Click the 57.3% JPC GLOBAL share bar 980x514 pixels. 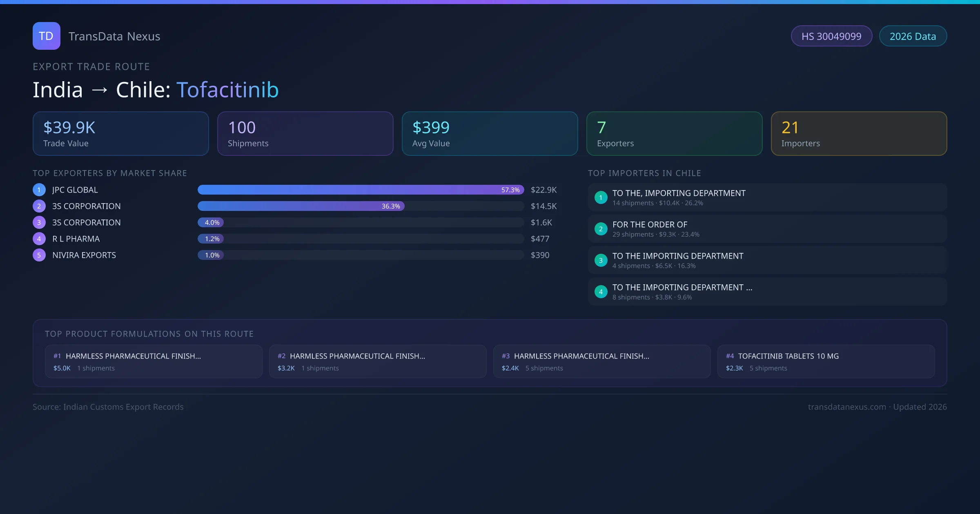coord(361,190)
